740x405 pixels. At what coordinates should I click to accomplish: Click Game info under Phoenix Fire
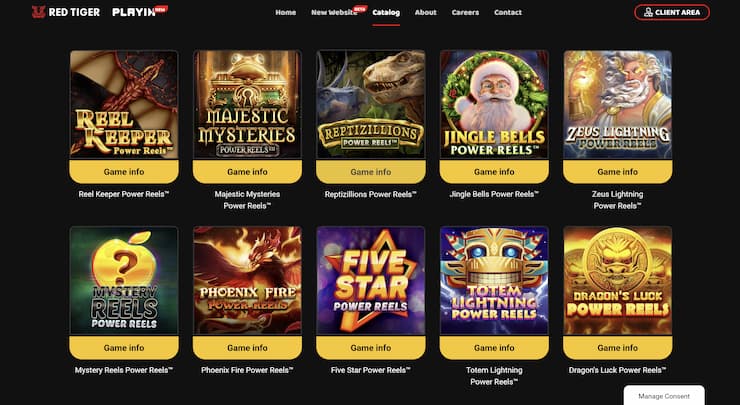(247, 348)
